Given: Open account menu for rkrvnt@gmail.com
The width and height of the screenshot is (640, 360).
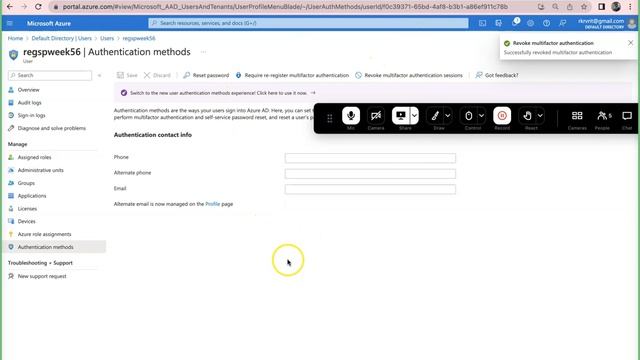Looking at the screenshot, I should (x=606, y=23).
